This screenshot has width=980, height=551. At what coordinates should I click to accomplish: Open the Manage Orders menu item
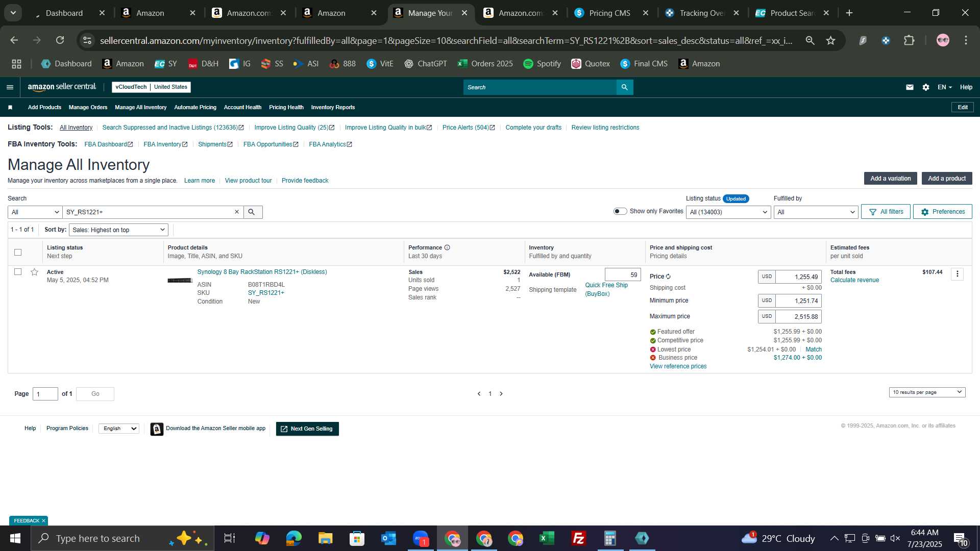click(88, 107)
